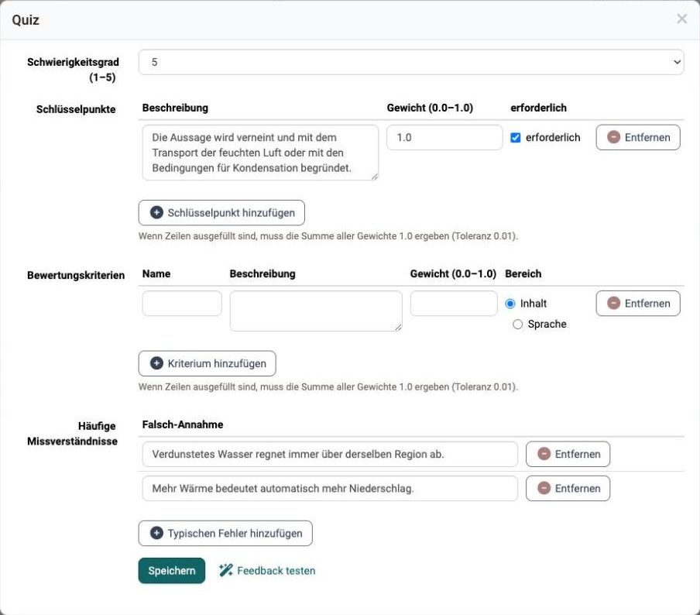This screenshot has width=700, height=615.
Task: Remove the Schlüsselpunkt row via Entfernen
Action: (638, 138)
